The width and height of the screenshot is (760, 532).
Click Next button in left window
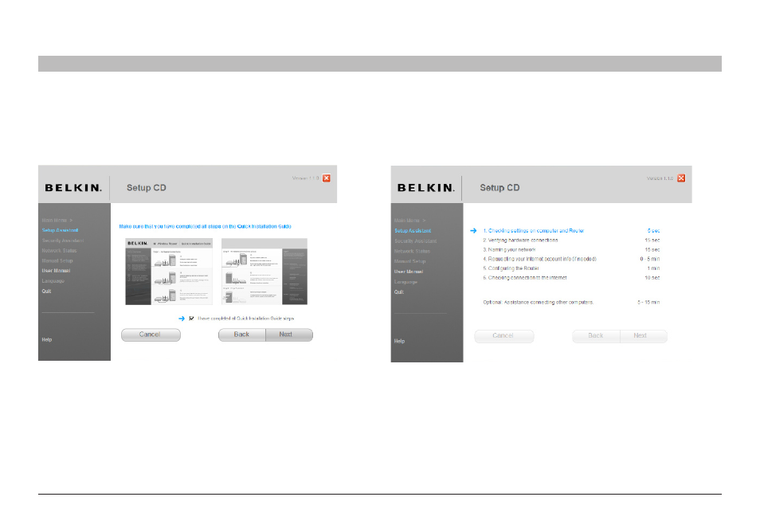(289, 334)
